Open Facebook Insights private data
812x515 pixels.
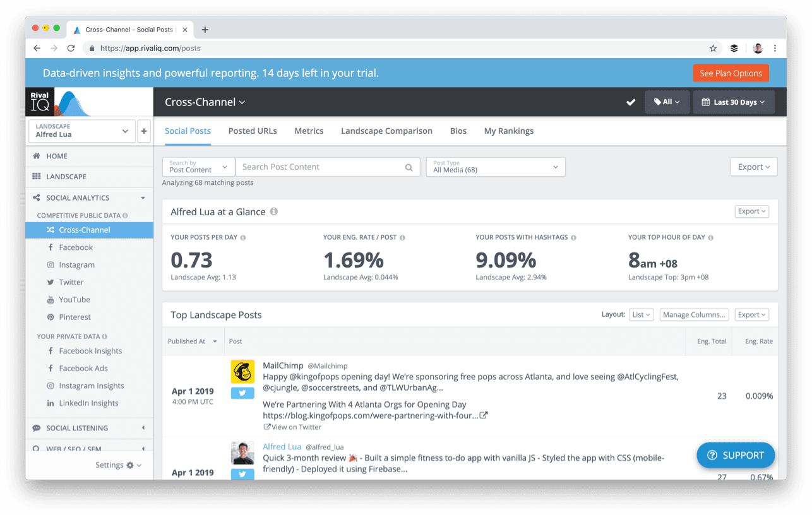pos(89,351)
